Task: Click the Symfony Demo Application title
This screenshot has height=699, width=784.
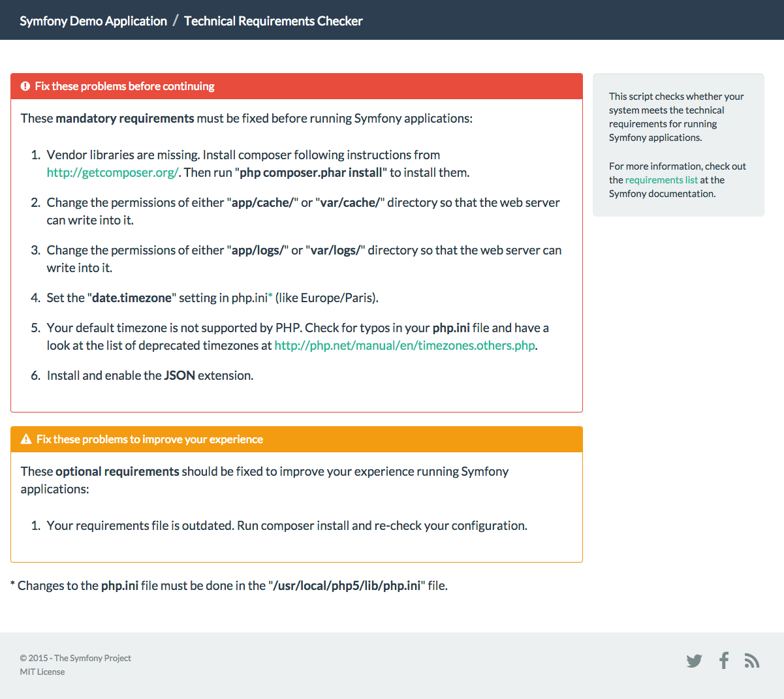Action: click(x=93, y=21)
